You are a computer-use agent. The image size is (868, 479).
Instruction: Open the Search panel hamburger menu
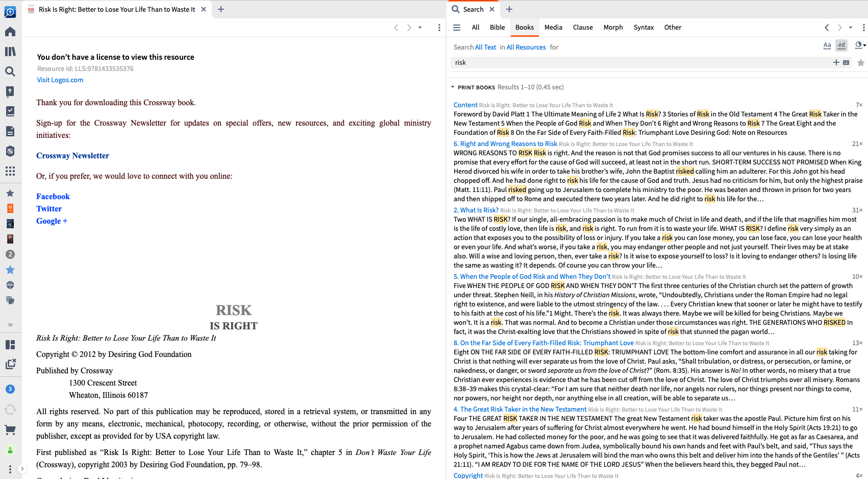(457, 28)
